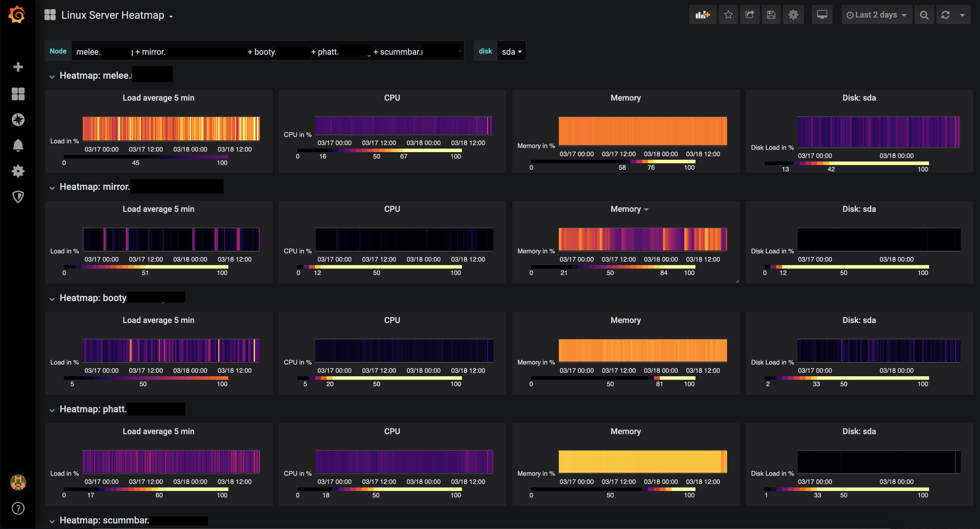
Task: Collapse the Heatmap: booty row
Action: [52, 299]
